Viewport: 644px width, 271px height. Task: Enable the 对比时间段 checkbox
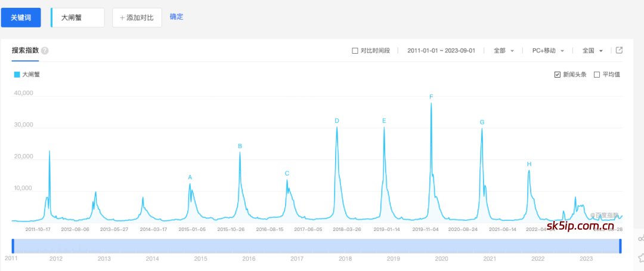click(355, 51)
